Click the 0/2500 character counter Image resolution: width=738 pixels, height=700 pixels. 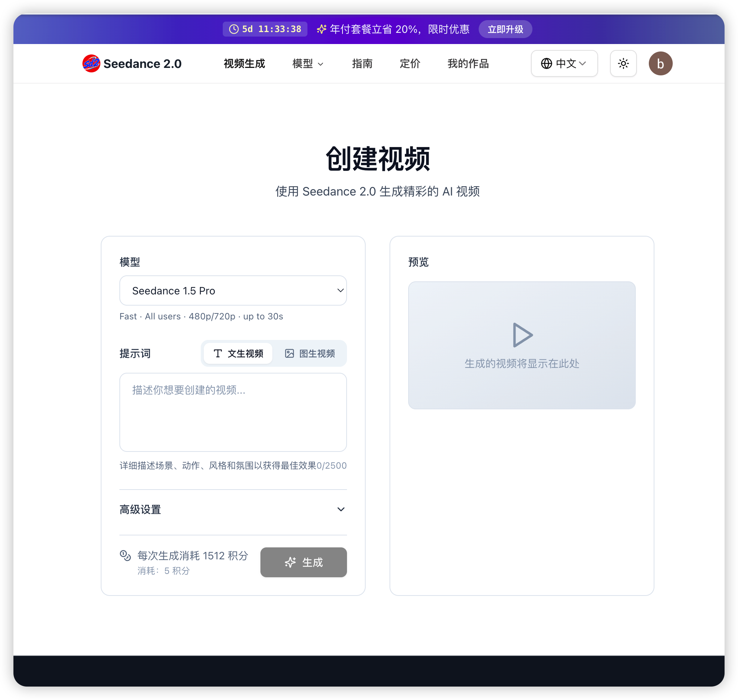click(x=332, y=466)
